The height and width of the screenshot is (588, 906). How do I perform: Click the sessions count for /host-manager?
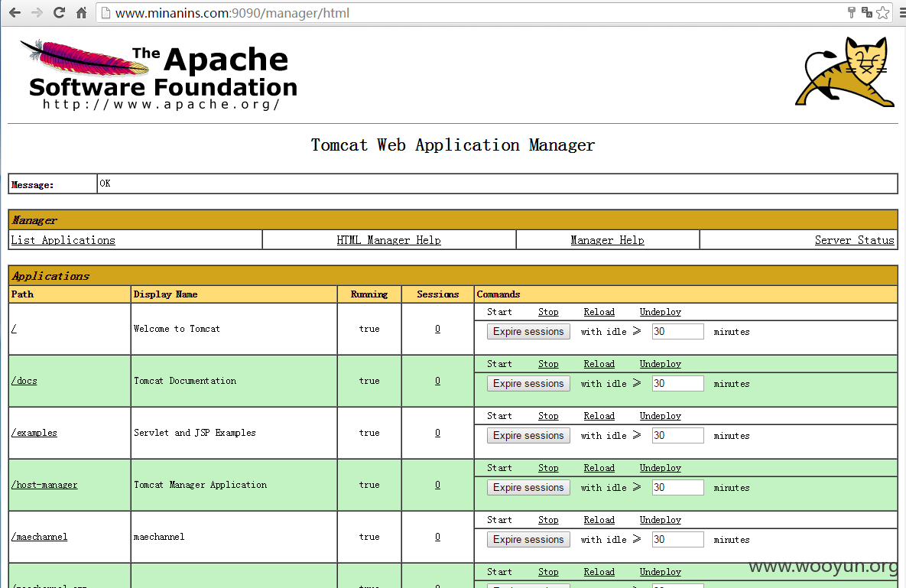[x=437, y=485]
